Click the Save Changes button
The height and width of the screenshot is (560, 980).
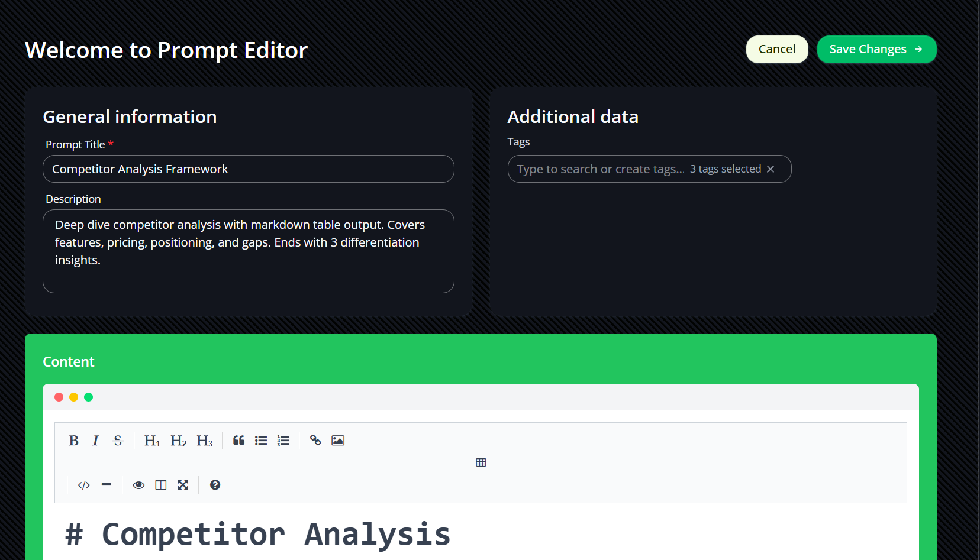coord(876,49)
